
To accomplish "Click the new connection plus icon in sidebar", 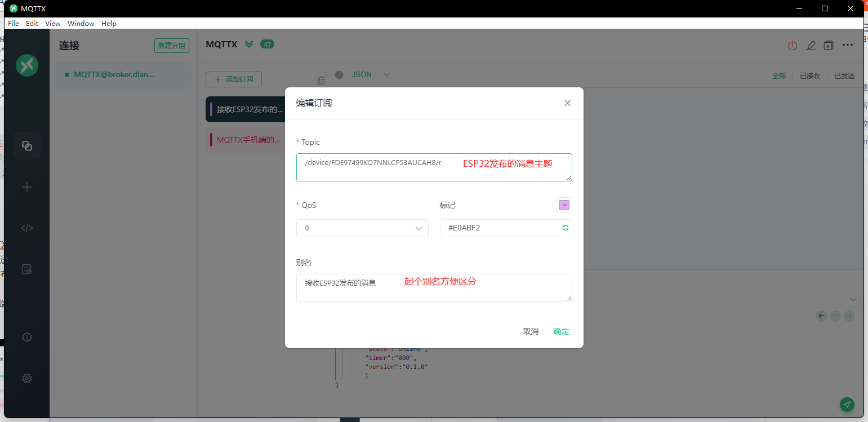I will point(26,186).
